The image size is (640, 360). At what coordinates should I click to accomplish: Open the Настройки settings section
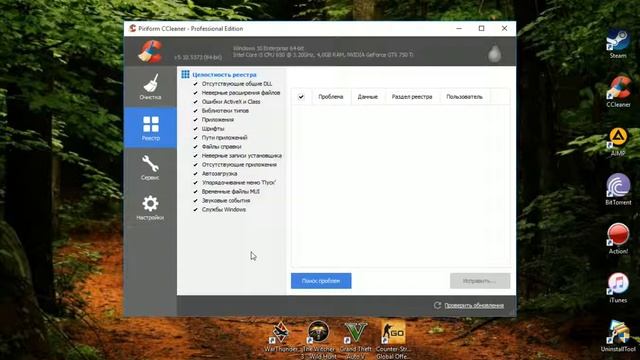(150, 207)
